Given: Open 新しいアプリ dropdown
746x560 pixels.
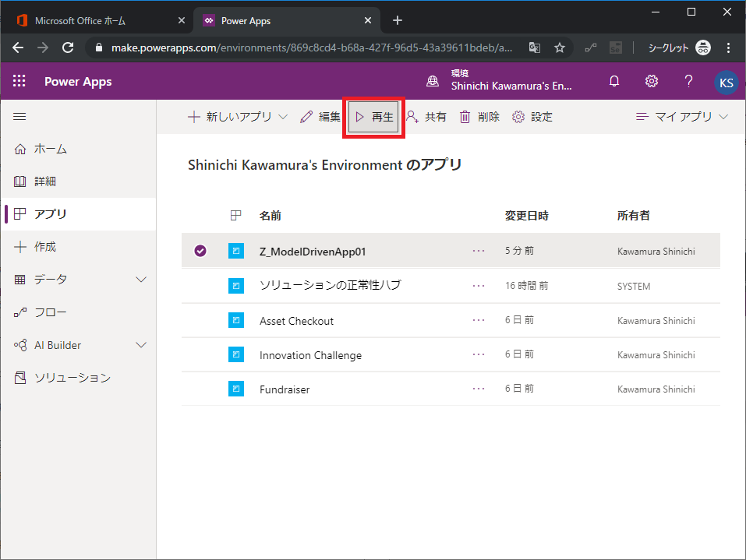Looking at the screenshot, I should (x=238, y=117).
